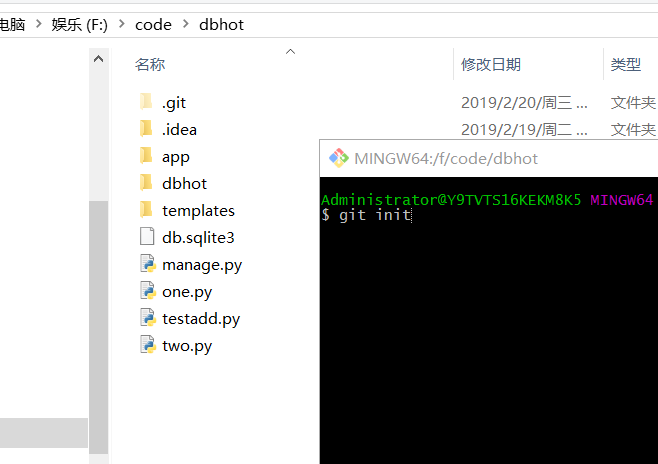Viewport: 658px width, 464px height.
Task: Select the testadd.py file name
Action: tap(201, 319)
